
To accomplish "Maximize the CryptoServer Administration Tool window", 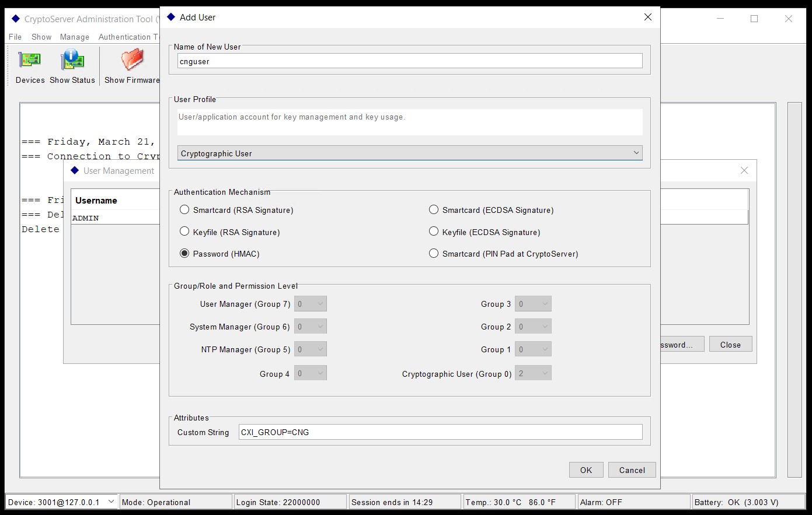I will 754,19.
